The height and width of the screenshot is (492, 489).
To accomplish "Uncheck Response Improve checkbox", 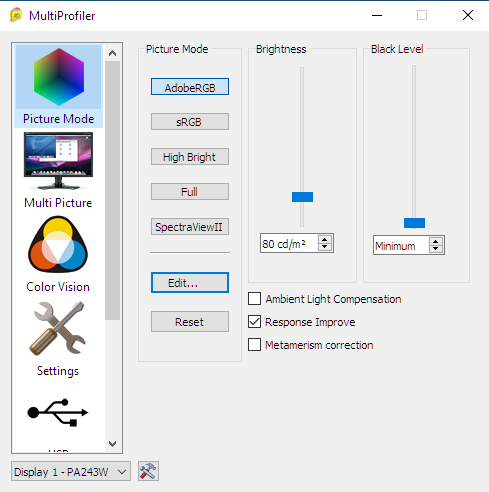I will pos(254,322).
